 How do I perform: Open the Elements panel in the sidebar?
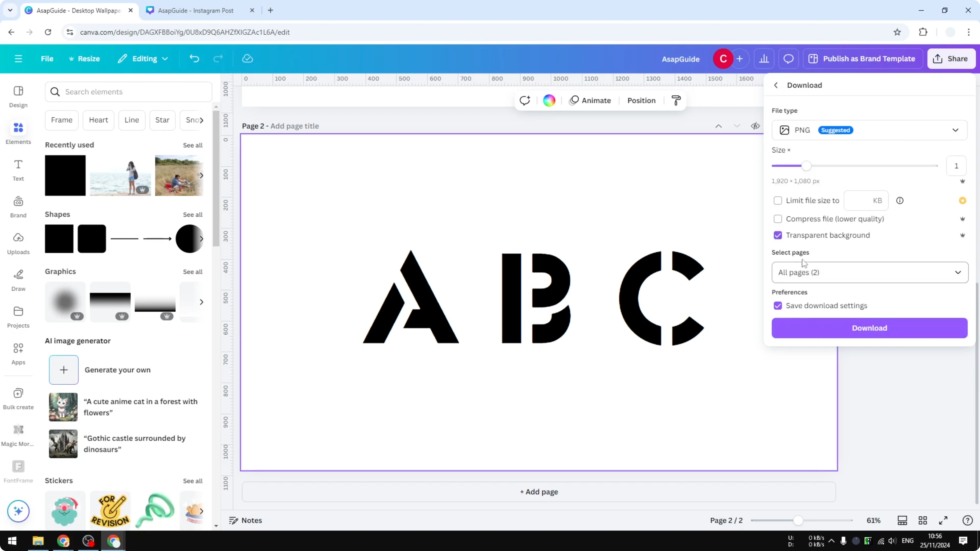pos(18,132)
